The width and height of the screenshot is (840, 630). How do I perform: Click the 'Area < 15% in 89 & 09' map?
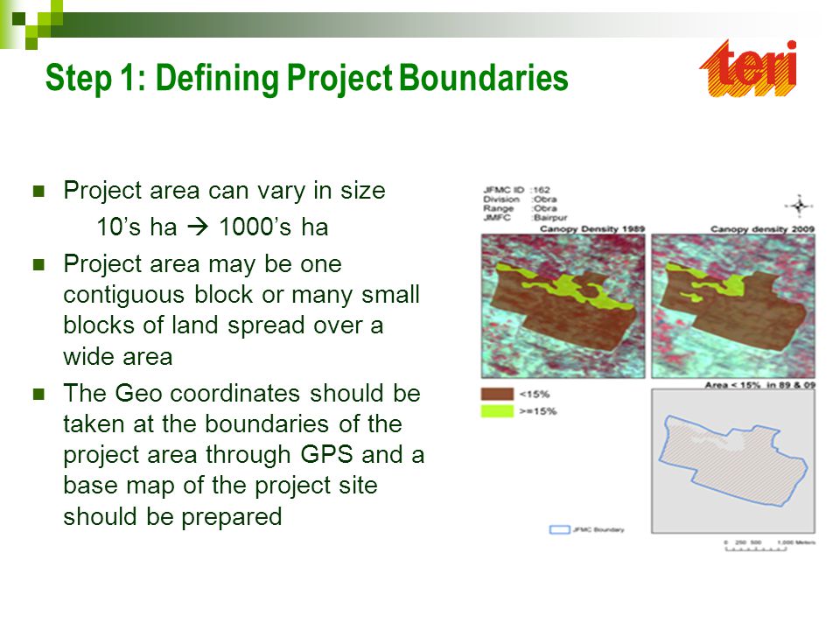coord(733,461)
